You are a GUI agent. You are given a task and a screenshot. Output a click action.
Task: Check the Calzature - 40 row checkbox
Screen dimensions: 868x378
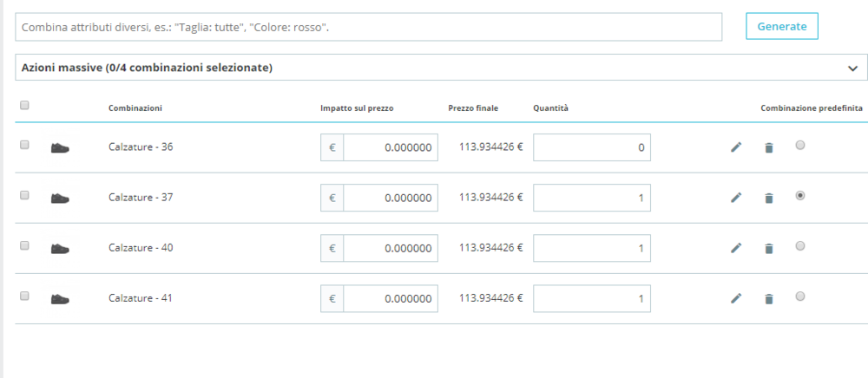[x=24, y=246]
